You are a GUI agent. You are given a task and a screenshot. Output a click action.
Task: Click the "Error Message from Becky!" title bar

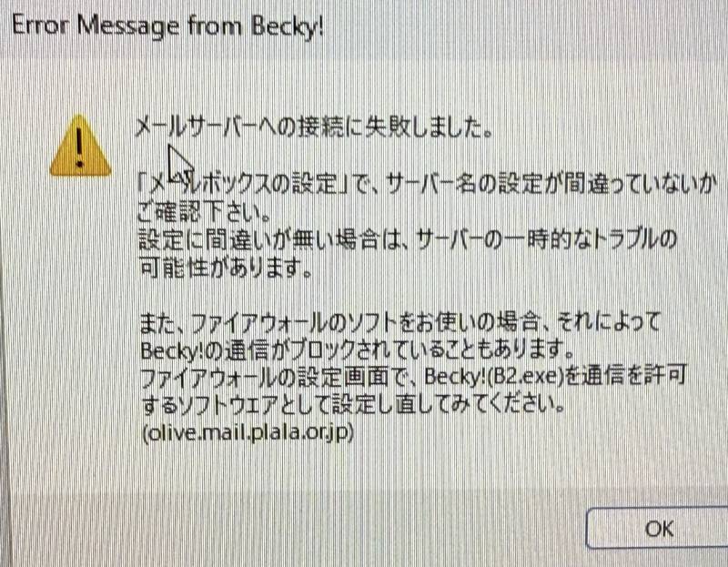tap(364, 25)
